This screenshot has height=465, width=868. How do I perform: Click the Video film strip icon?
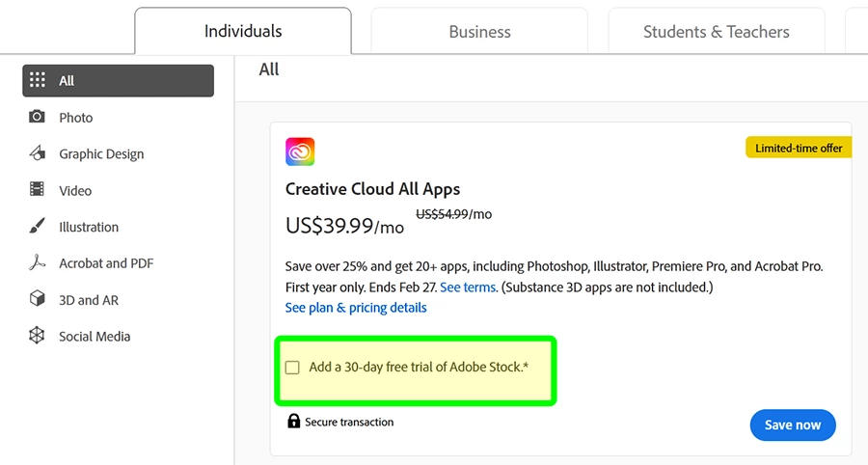tap(37, 189)
